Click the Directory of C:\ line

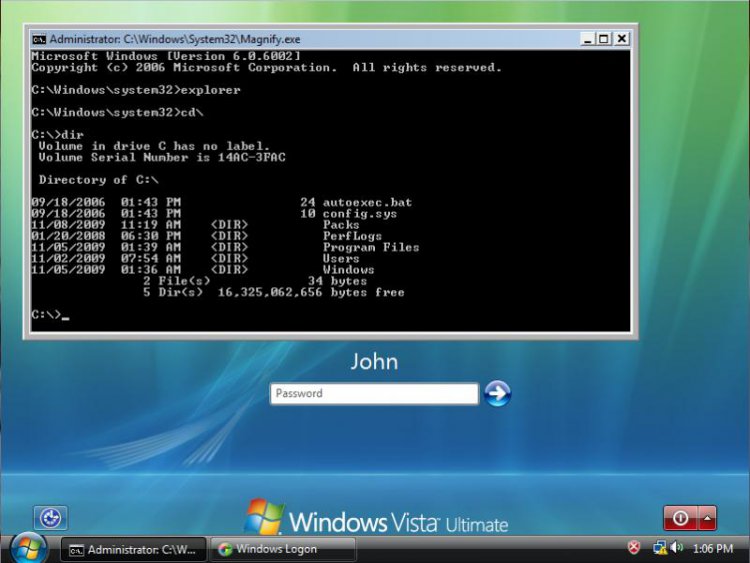[x=99, y=180]
